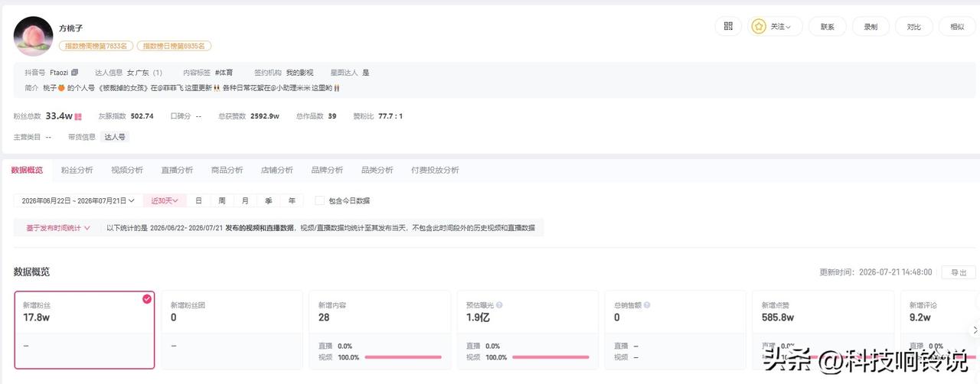Screen dimensions: 980x384
Task: Select the 新增粉丝 card
Action: 84,330
